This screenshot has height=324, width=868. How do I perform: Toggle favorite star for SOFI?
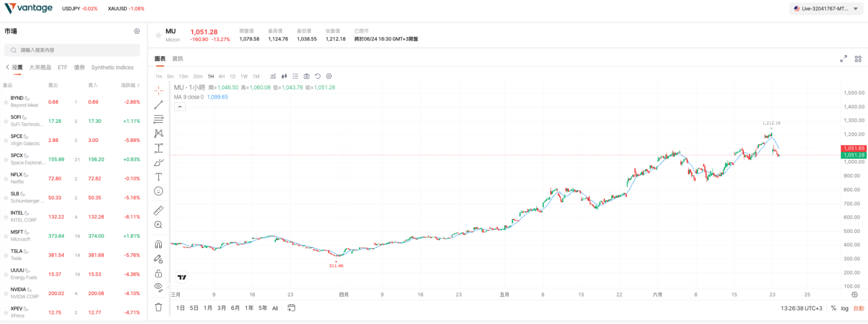point(6,121)
